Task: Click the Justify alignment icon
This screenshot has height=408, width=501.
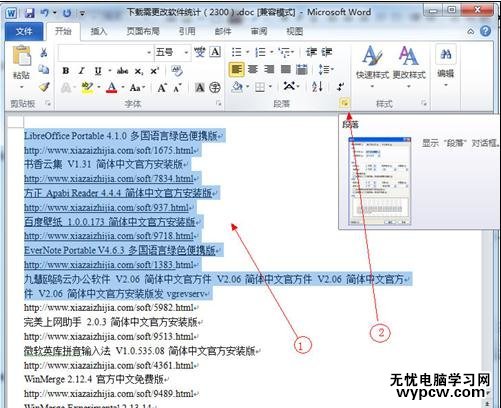Action: [x=285, y=69]
